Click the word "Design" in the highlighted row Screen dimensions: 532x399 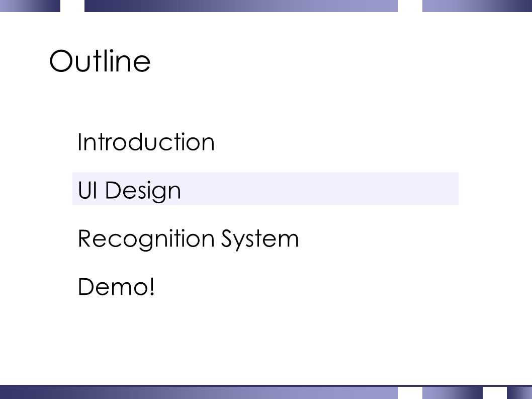tap(143, 191)
